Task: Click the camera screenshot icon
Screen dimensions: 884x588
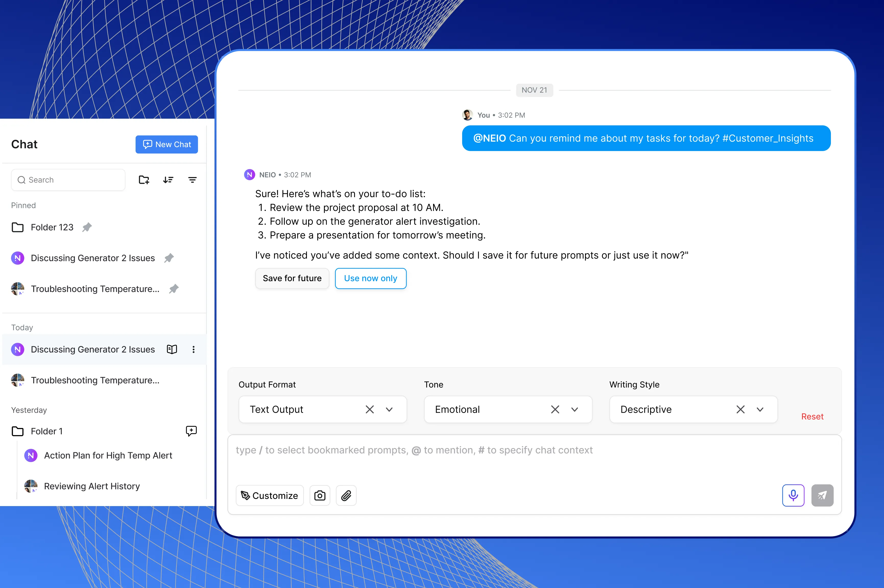Action: (x=320, y=496)
